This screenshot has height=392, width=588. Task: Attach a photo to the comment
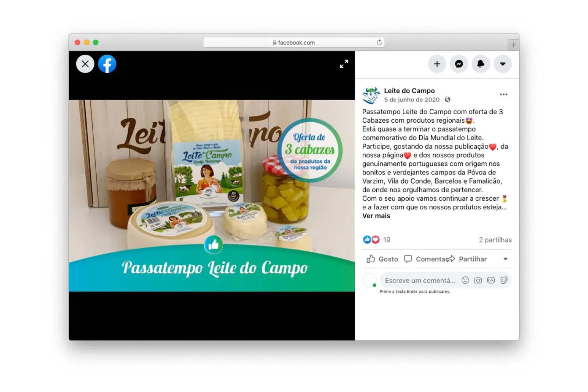point(478,280)
